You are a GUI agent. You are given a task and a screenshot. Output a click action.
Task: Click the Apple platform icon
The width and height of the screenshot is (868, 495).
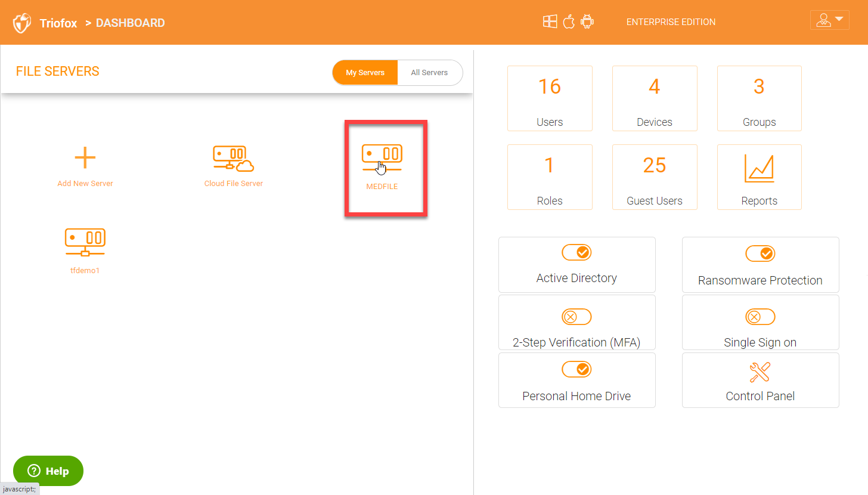point(569,22)
